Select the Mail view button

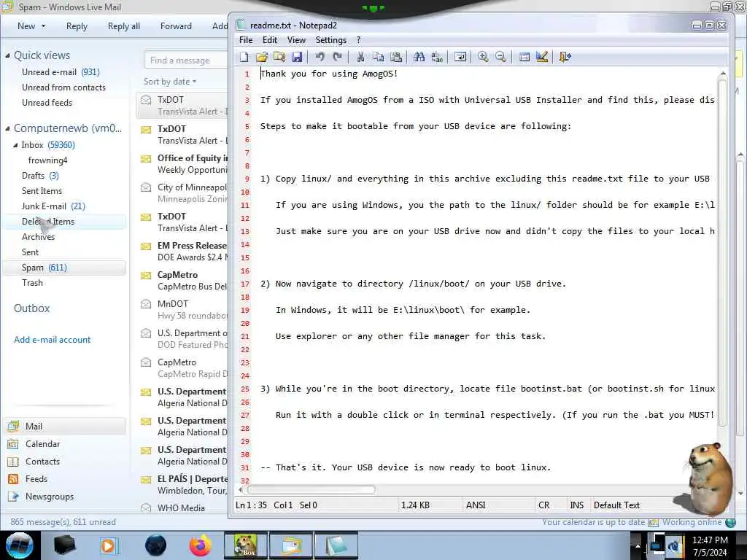tap(65, 427)
